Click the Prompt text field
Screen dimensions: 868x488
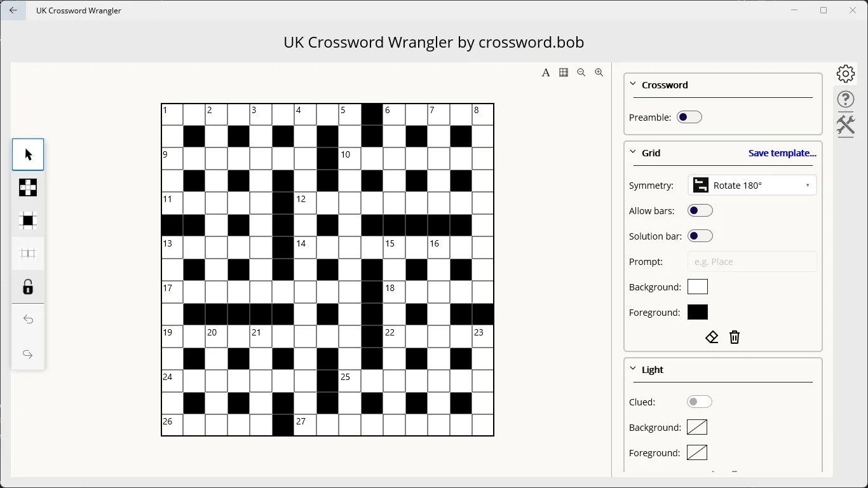coord(752,262)
